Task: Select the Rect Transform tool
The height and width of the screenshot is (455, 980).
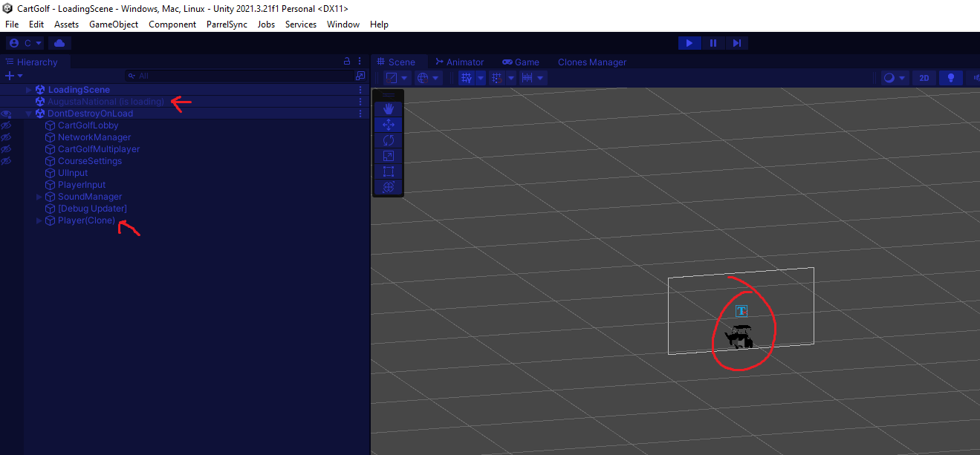Action: [x=388, y=171]
